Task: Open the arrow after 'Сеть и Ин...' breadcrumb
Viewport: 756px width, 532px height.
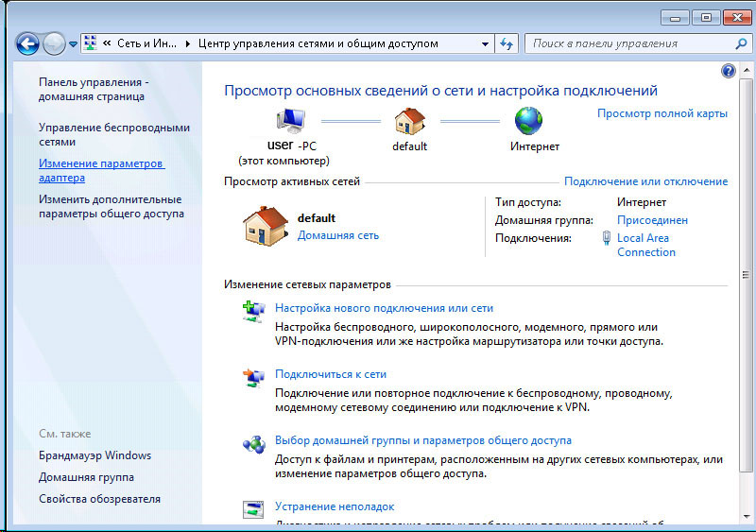Action: (x=187, y=43)
